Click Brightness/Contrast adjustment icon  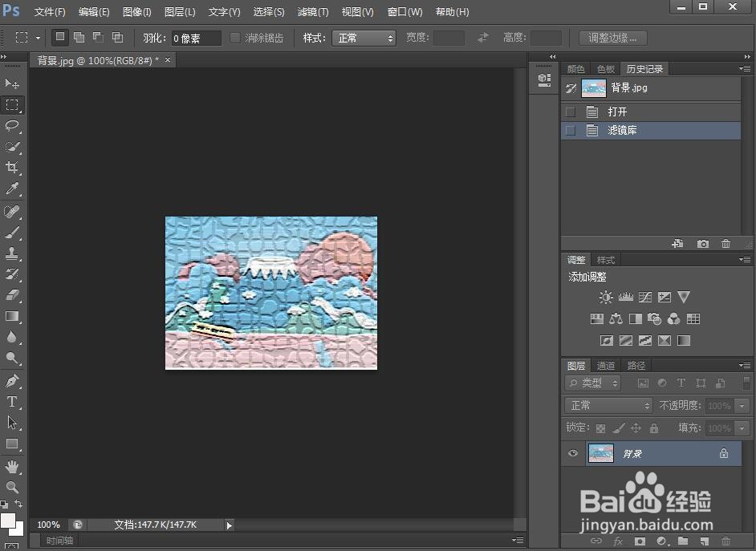coord(606,298)
